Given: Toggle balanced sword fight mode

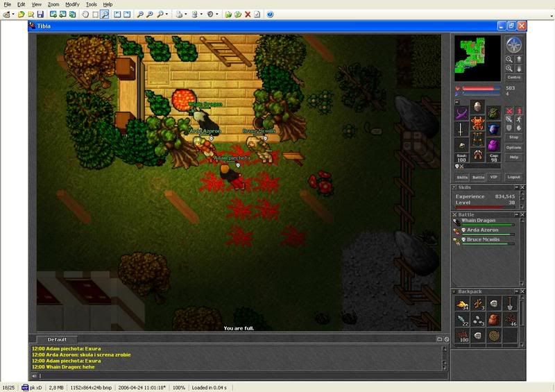Looking at the screenshot, I should click(509, 119).
